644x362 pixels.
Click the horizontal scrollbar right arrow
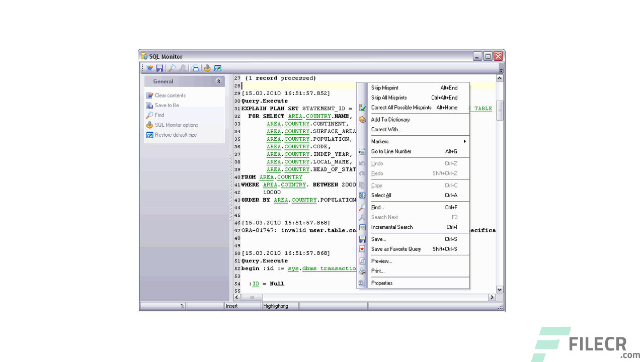point(492,298)
